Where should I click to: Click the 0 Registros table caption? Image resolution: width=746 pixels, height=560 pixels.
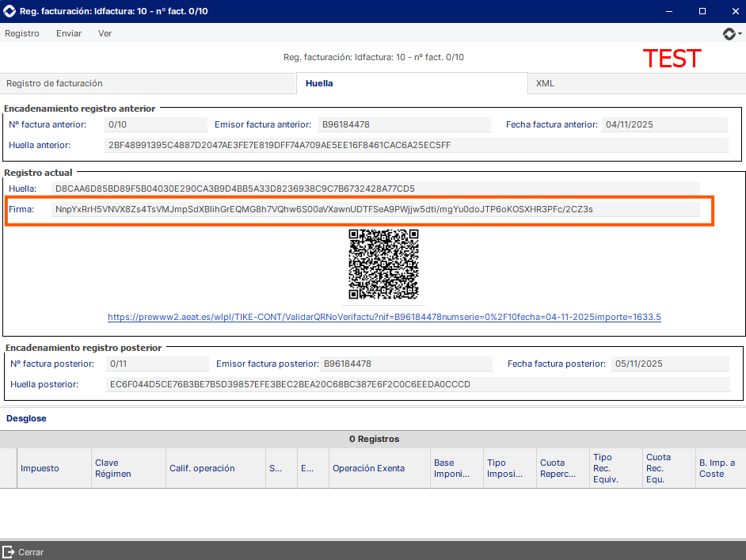pyautogui.click(x=374, y=439)
